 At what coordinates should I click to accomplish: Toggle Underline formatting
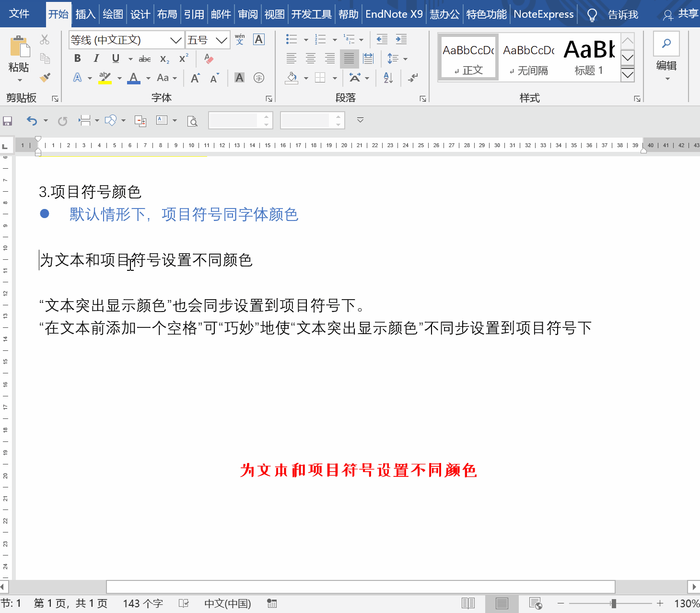(116, 58)
